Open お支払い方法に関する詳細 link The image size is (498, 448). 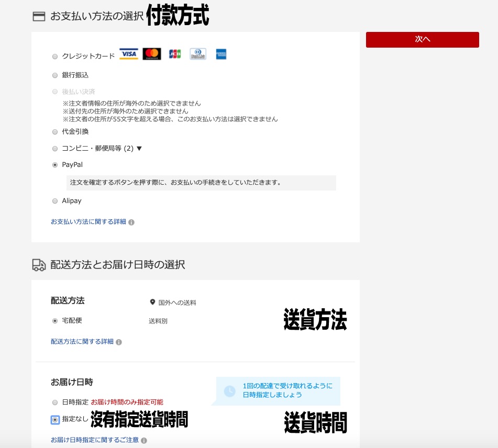point(88,221)
